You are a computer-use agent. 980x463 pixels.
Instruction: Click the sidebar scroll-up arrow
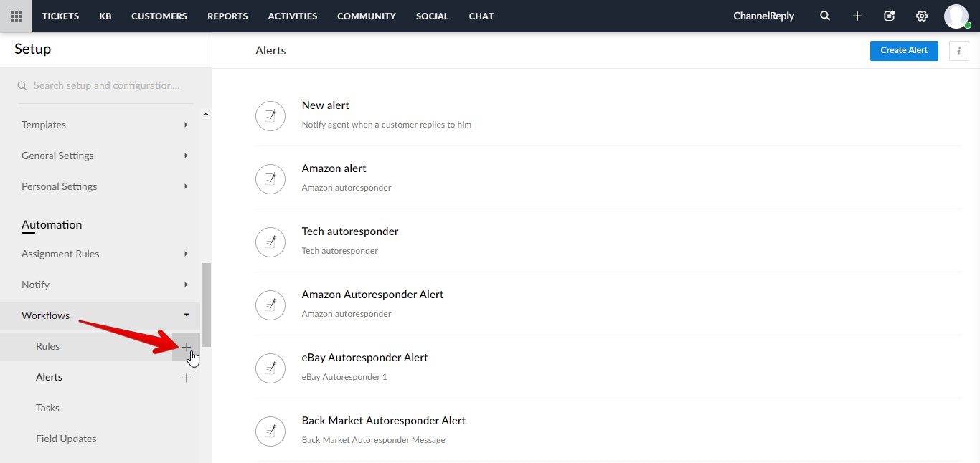click(x=207, y=114)
